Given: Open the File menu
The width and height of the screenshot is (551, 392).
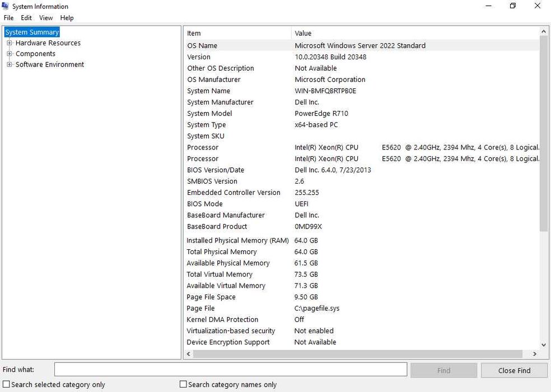Looking at the screenshot, I should [x=8, y=18].
